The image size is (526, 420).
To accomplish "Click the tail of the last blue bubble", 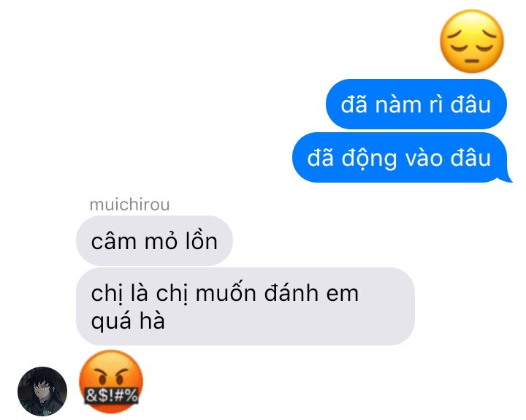I will coord(508,177).
